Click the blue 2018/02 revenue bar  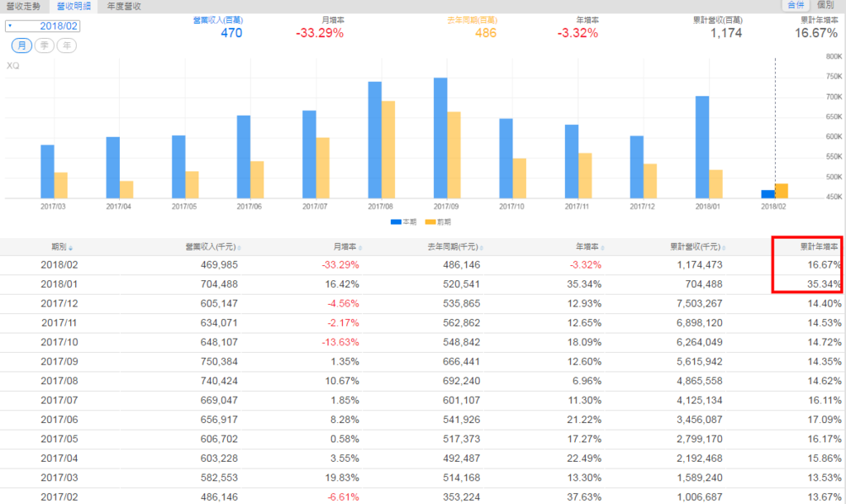point(768,194)
